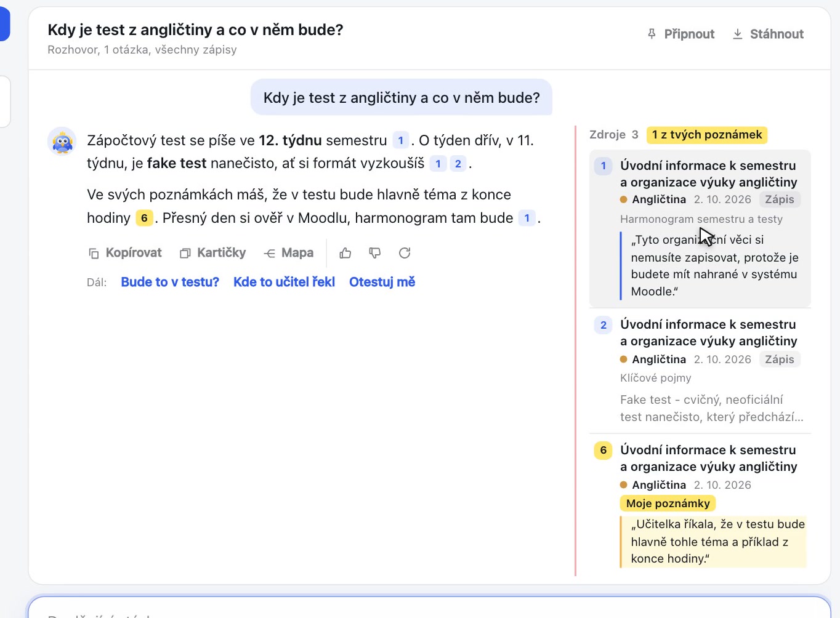
Task: Open citation 2 after 'formát vyzkoušíš'
Action: (x=458, y=164)
